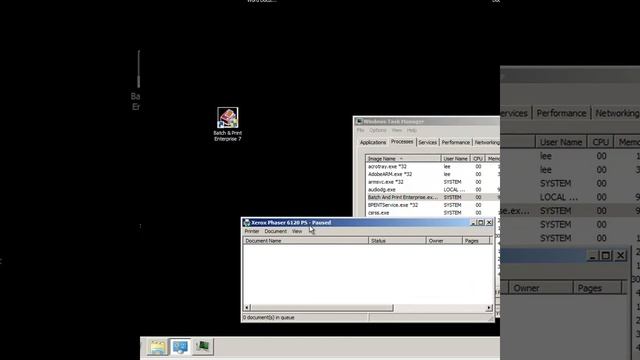Click the CPU header in the enlarged magnifier view
640x360 pixels.
[x=600, y=142]
